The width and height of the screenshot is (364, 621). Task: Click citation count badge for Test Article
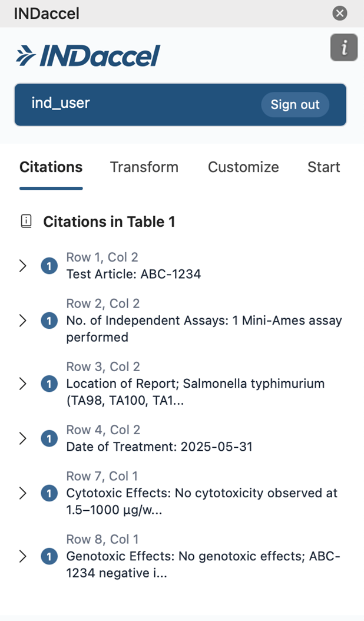[49, 266]
